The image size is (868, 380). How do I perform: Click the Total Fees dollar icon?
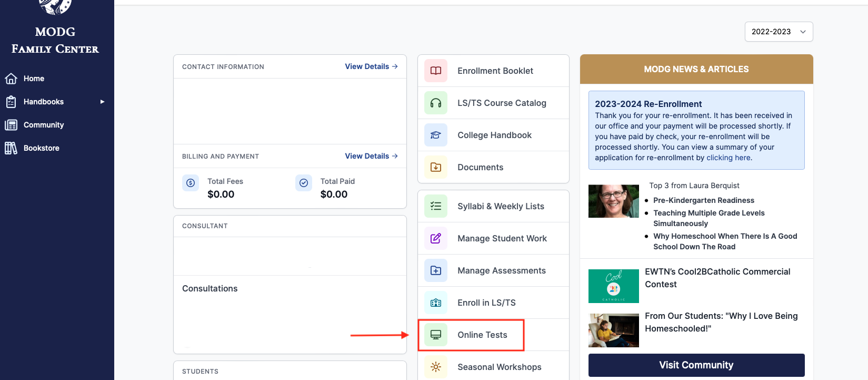click(191, 183)
